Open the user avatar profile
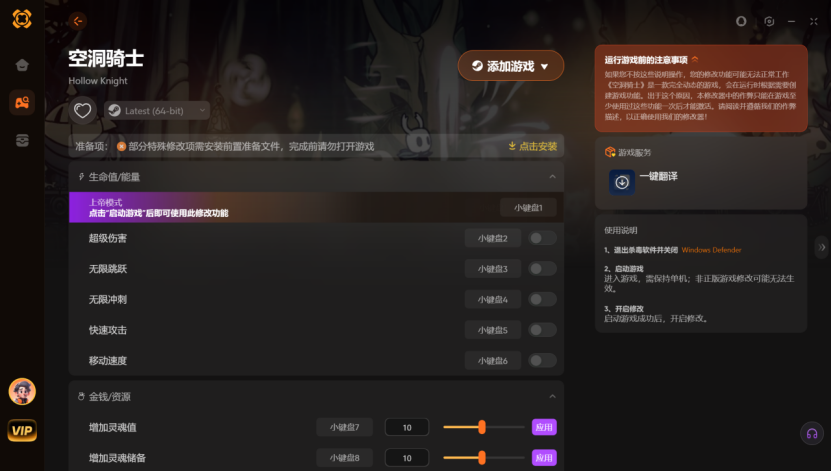Screen dimensions: 831x471 click(x=22, y=392)
